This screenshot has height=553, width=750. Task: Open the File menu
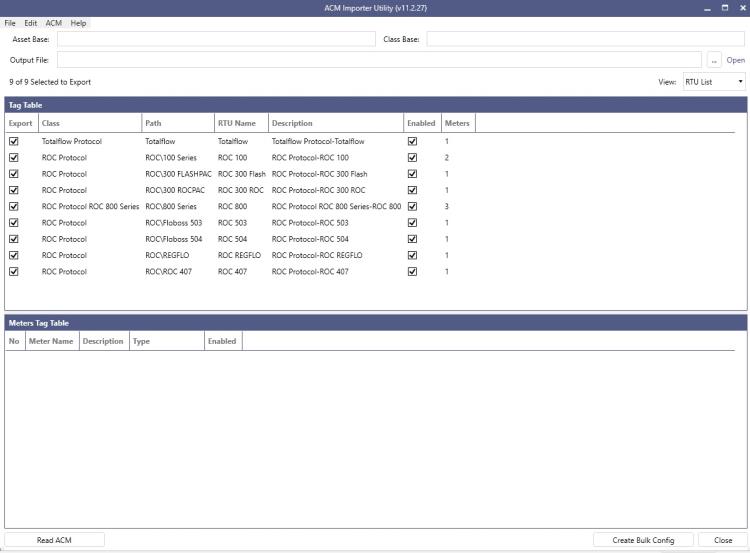10,23
